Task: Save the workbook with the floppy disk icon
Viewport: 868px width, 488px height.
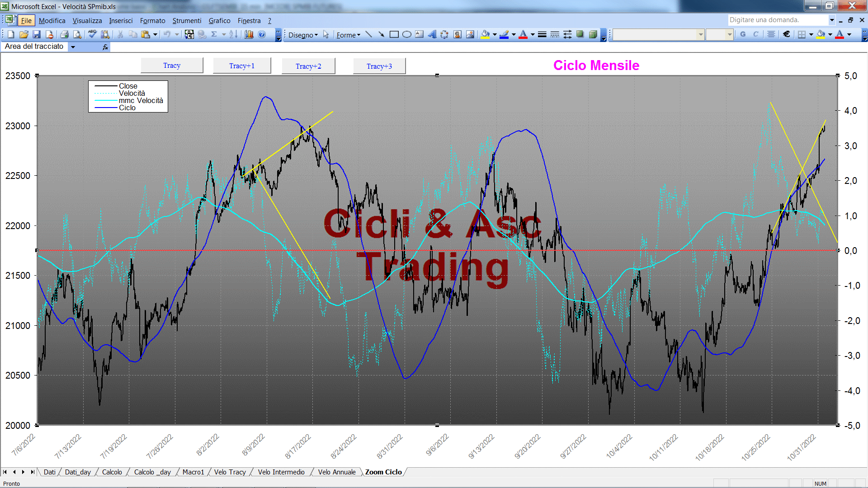Action: 37,34
